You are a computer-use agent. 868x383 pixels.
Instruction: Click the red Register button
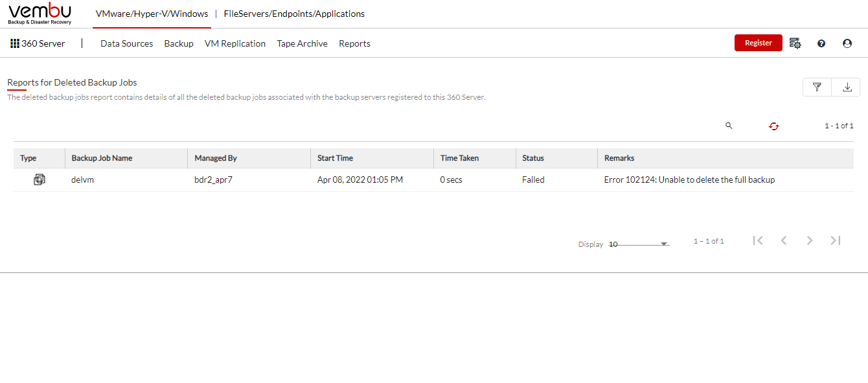tap(759, 43)
